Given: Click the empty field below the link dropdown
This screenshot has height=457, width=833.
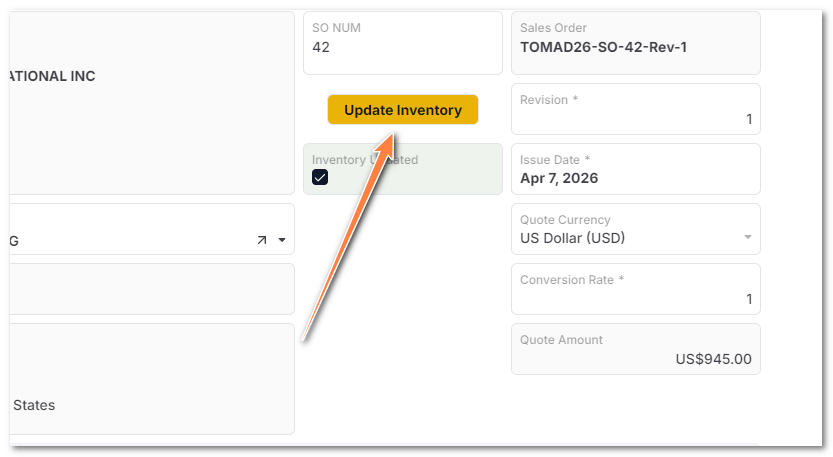Looking at the screenshot, I should coord(151,289).
